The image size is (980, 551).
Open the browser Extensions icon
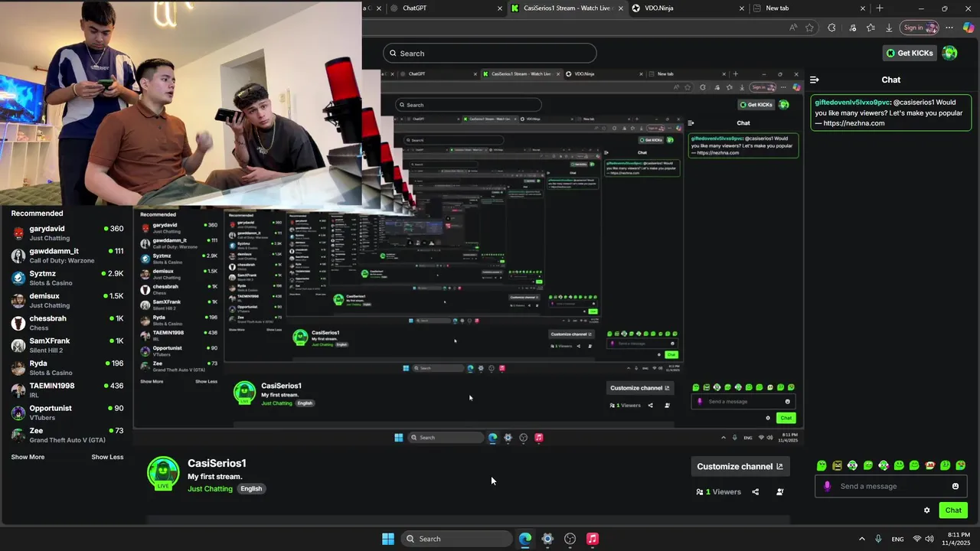pyautogui.click(x=831, y=28)
